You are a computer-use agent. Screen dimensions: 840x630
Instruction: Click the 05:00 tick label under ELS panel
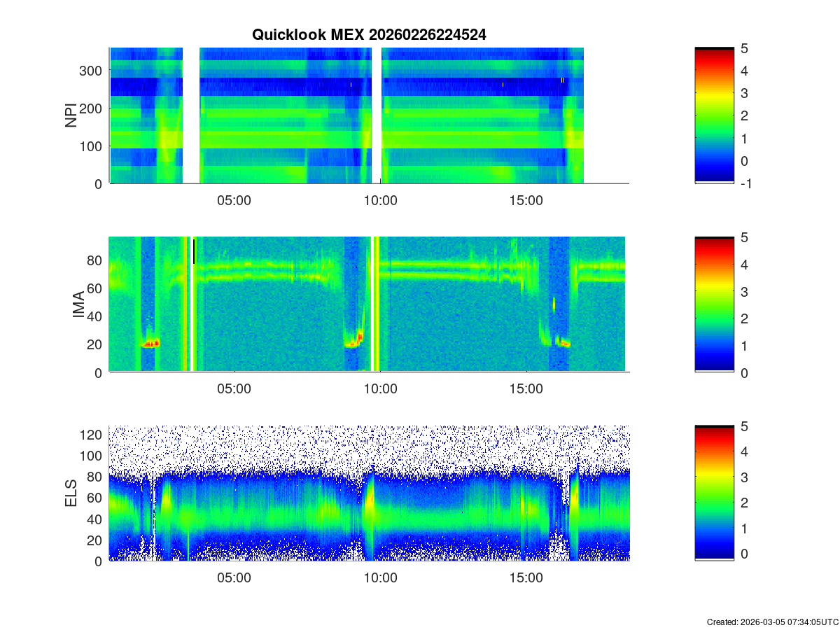pos(234,578)
